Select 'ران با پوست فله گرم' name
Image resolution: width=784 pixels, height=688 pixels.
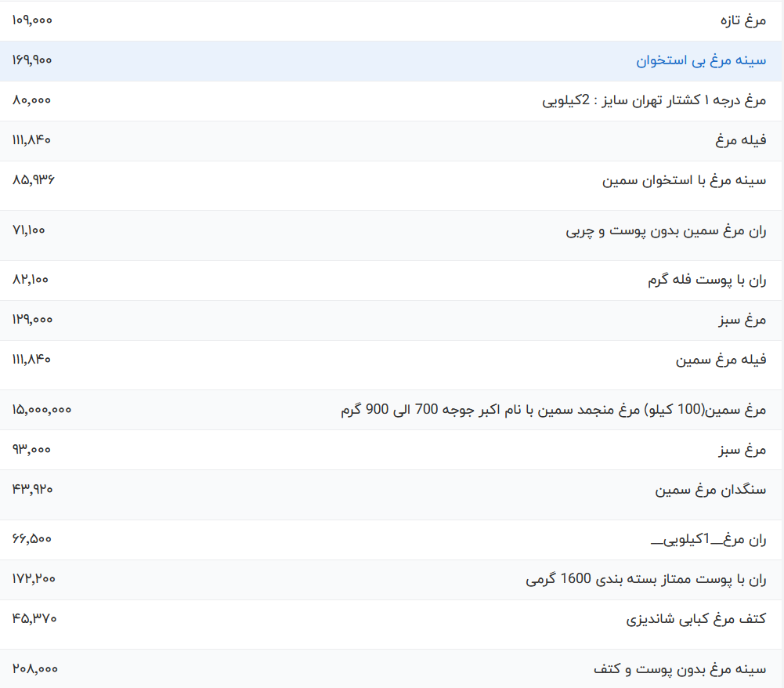(707, 280)
